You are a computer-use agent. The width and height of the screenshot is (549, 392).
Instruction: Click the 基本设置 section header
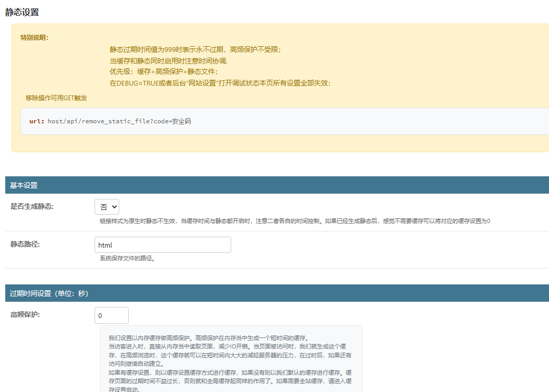point(24,185)
